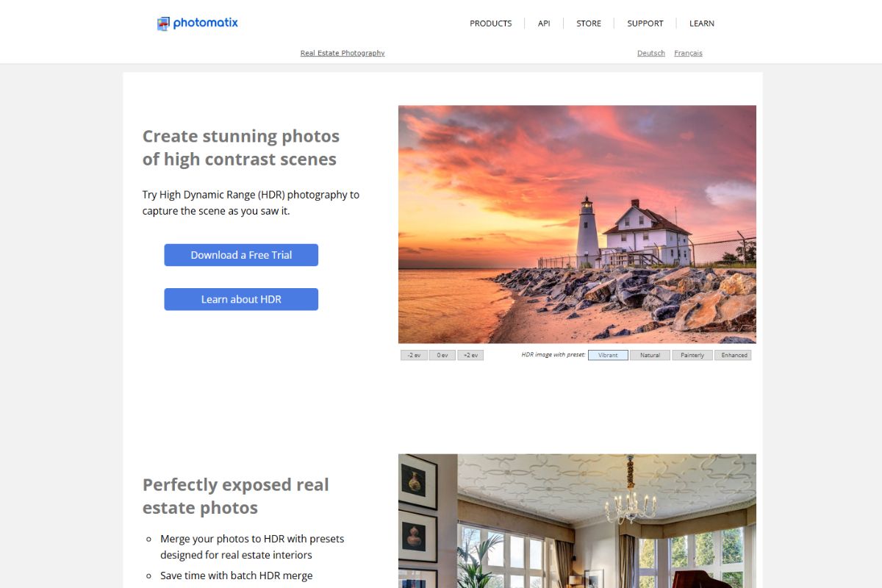Select the Natural HDR preset
The height and width of the screenshot is (588, 882).
[x=650, y=355]
